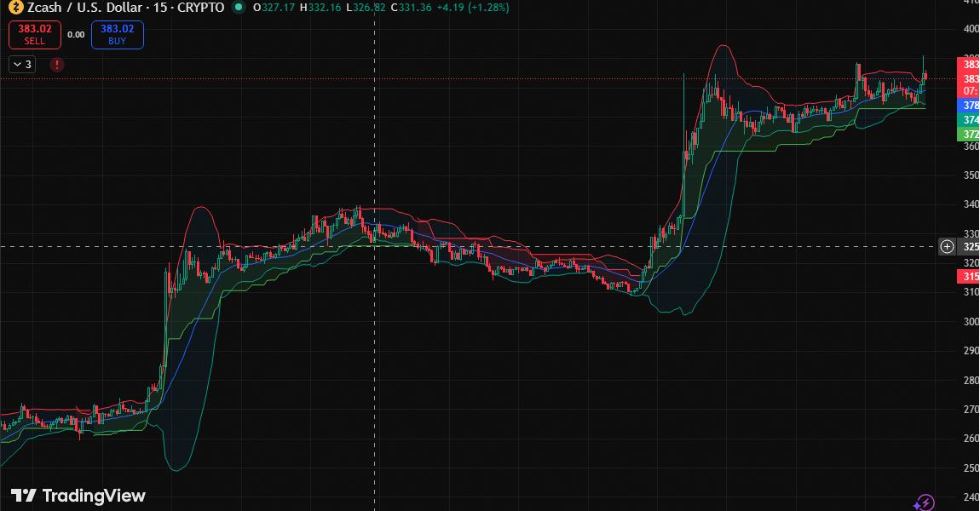Collapse the indicator legend showing 3

tap(22, 65)
